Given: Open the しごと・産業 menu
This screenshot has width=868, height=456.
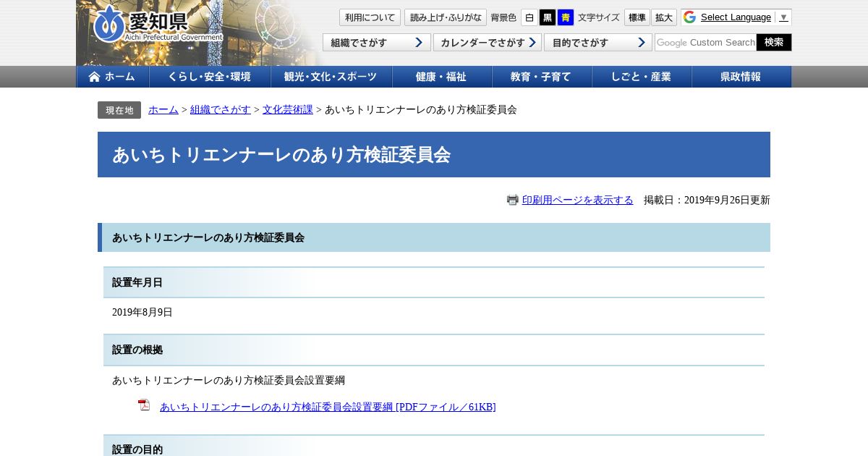Looking at the screenshot, I should [642, 77].
